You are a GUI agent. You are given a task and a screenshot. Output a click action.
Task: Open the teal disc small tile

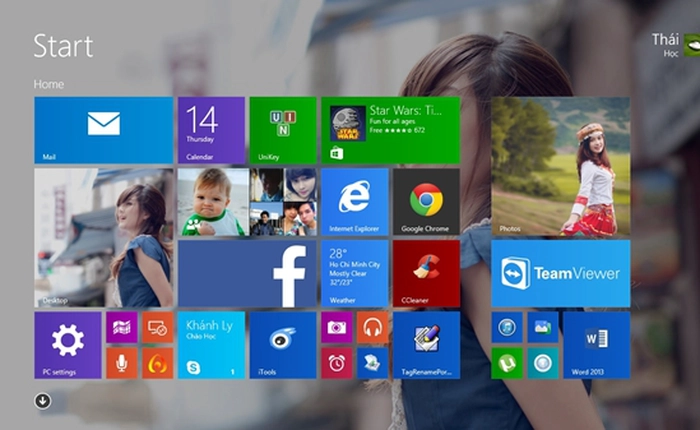coord(543,363)
